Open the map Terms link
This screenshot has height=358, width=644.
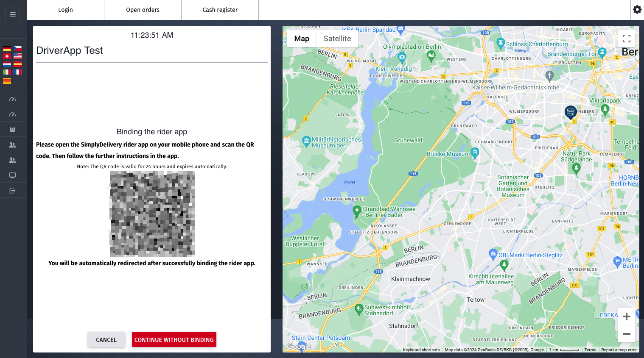pyautogui.click(x=590, y=350)
